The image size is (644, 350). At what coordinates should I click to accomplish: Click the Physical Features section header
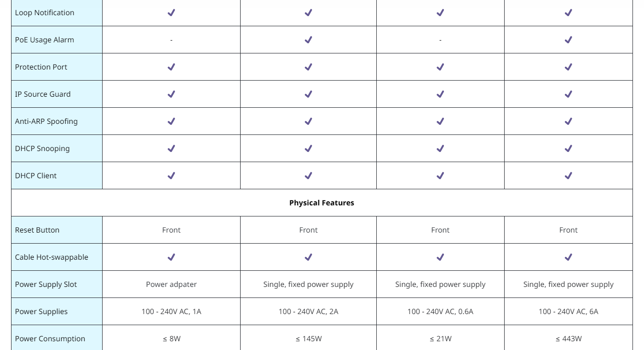(x=322, y=203)
